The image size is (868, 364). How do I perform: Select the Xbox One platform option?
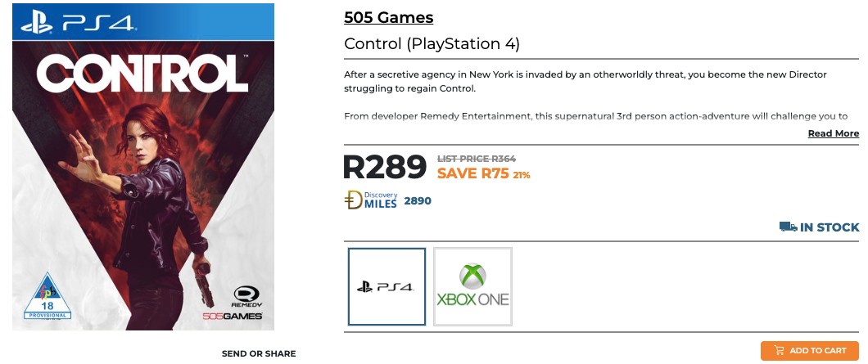tap(472, 286)
